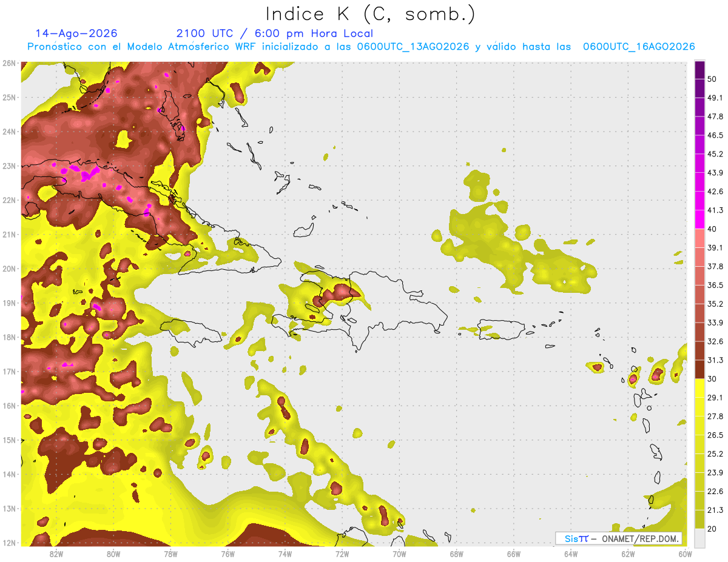
Task: Click the 70W longitude axis label
Action: tap(399, 554)
